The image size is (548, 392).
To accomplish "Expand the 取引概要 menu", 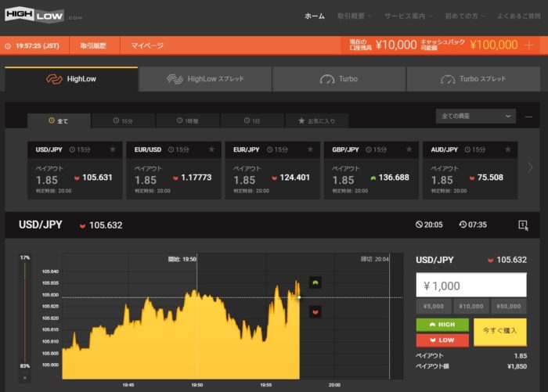I will click(354, 16).
